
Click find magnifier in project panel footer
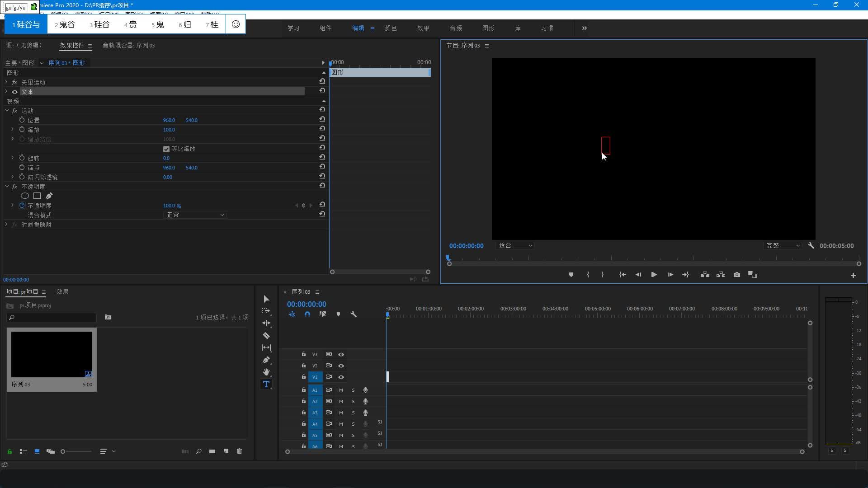[198, 451]
